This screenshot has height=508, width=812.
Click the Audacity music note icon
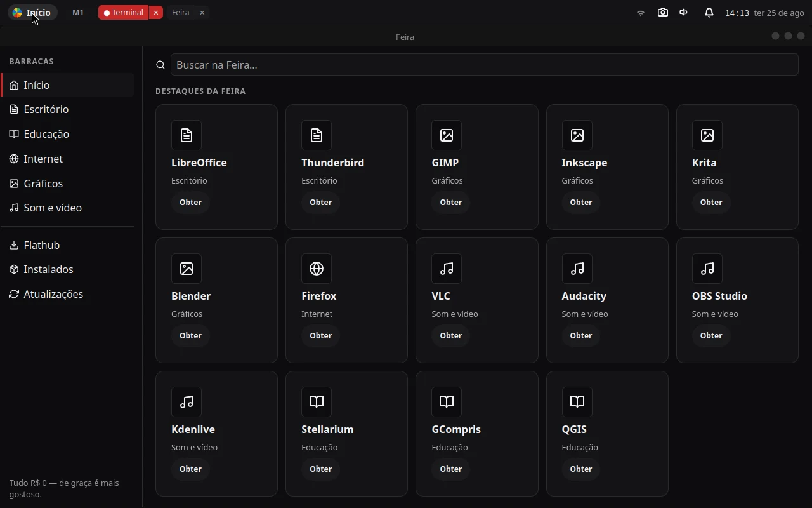click(577, 269)
